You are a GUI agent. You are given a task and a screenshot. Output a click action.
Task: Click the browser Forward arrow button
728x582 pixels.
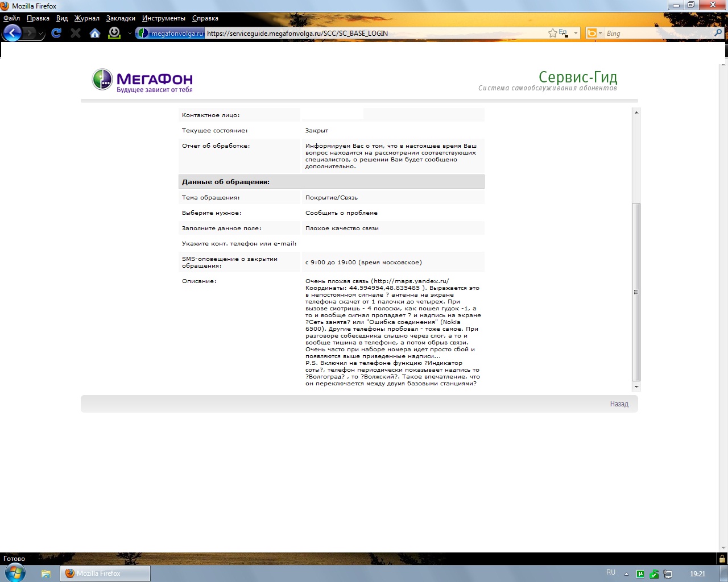[x=29, y=33]
